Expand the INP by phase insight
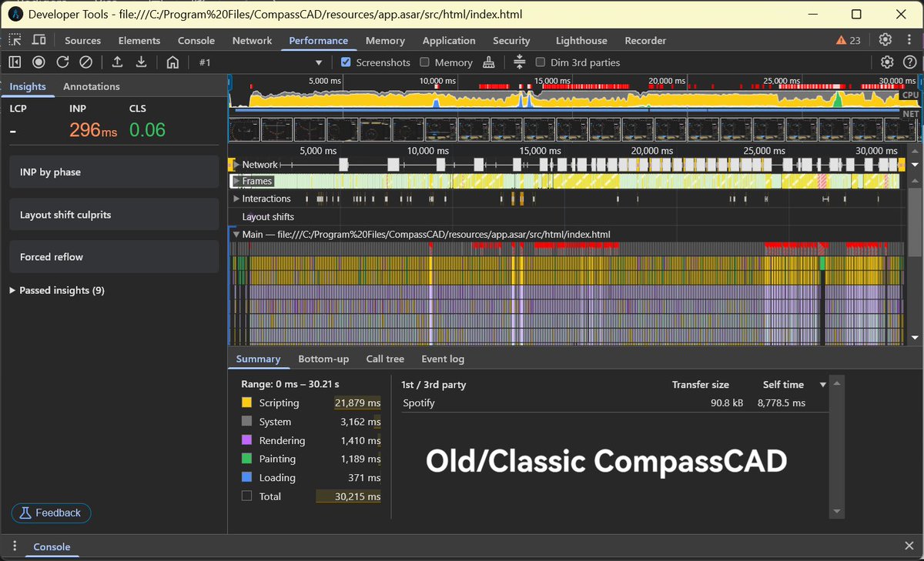This screenshot has height=561, width=924. 114,172
